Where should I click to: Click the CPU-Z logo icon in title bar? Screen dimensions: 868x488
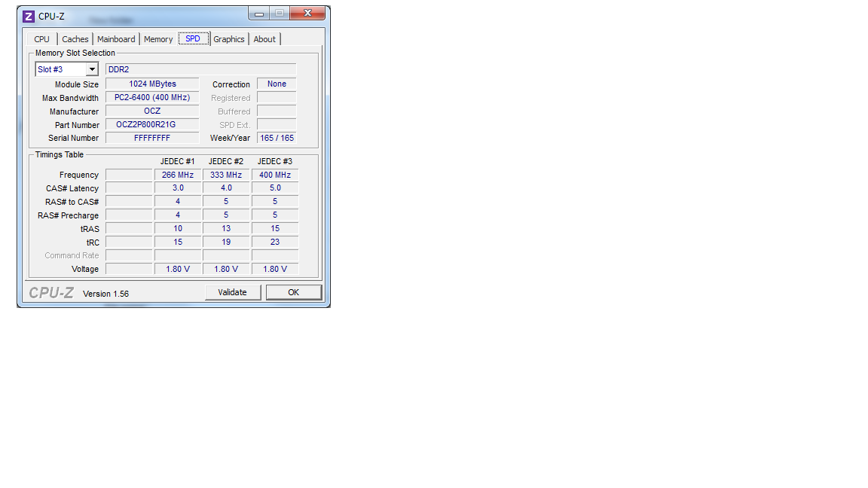[28, 17]
